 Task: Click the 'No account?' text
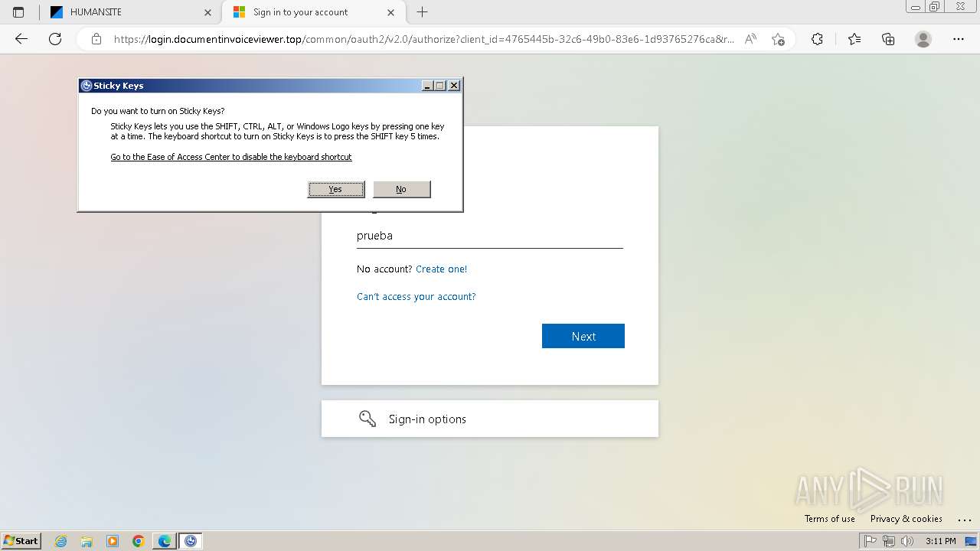(384, 269)
